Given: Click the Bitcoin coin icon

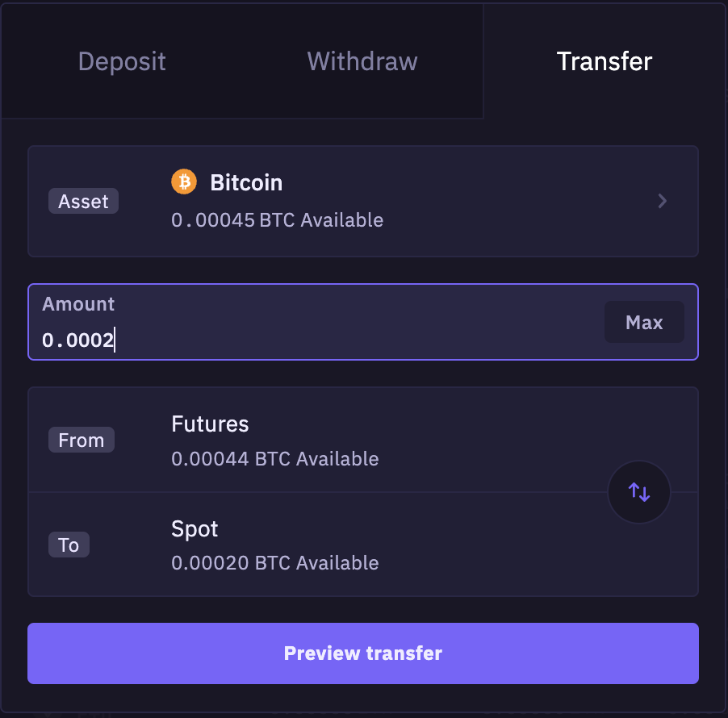Looking at the screenshot, I should 184,182.
